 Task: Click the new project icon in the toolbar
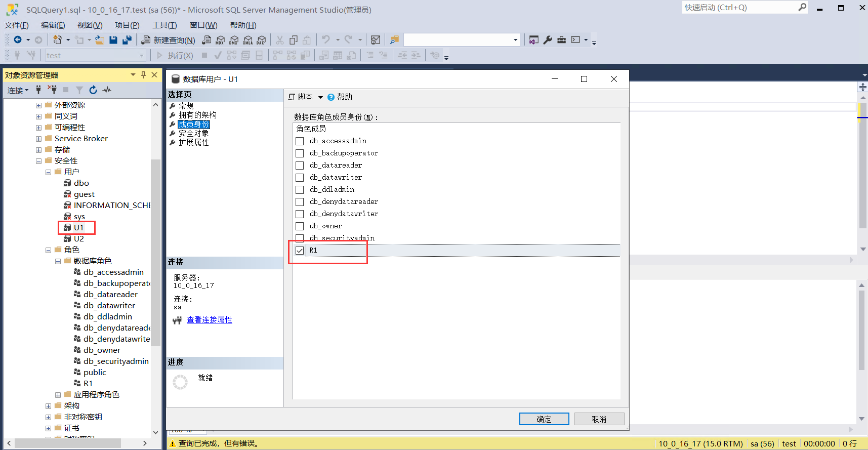pos(58,39)
